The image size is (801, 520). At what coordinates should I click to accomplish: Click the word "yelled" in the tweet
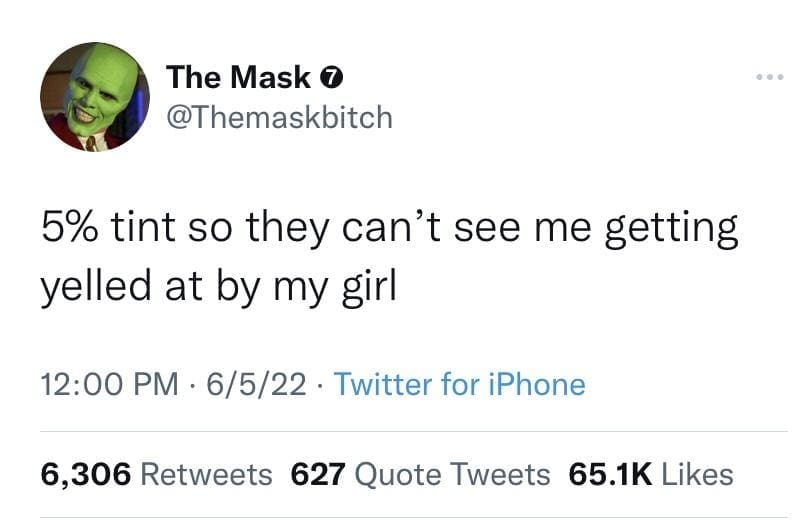click(94, 286)
